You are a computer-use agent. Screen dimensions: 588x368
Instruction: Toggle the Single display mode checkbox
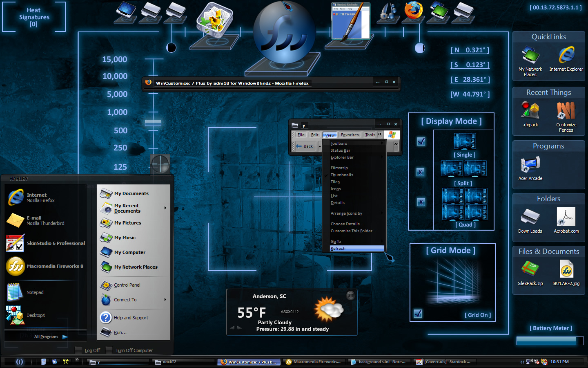(421, 141)
